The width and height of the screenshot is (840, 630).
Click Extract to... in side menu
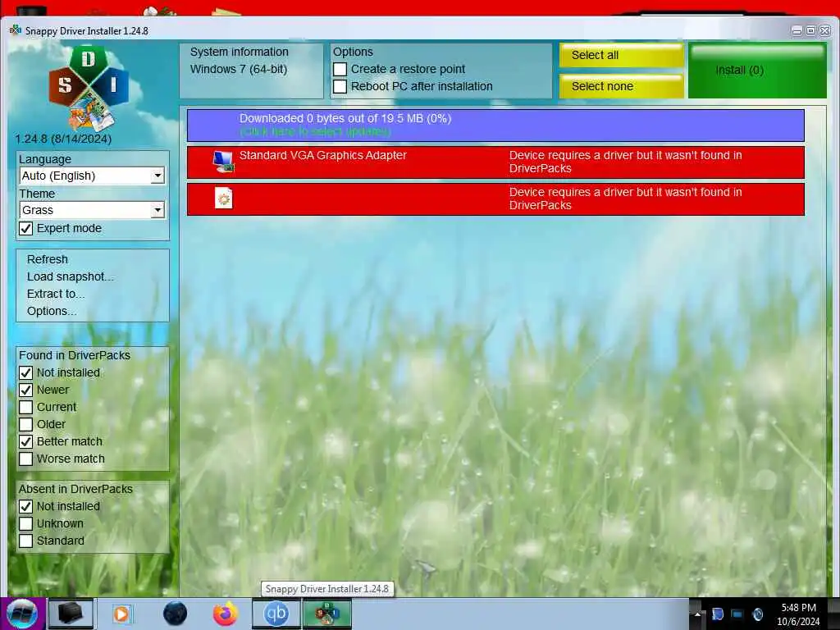click(56, 294)
